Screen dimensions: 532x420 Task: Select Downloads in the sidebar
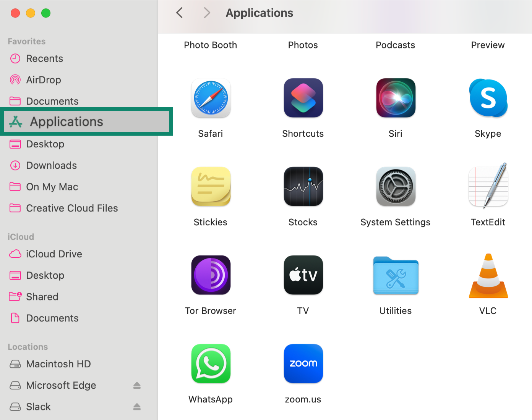51,165
